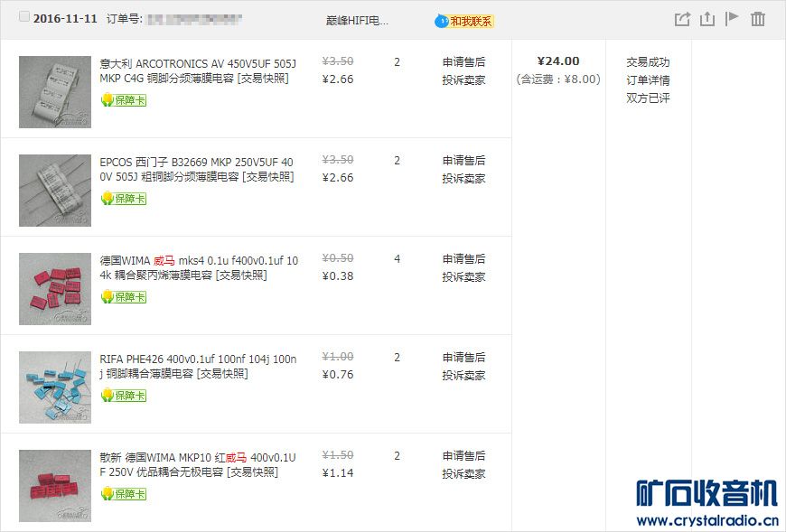The height and width of the screenshot is (532, 786).
Task: Click price ¥1.14 of WIMA MKP10
Action: pos(338,473)
